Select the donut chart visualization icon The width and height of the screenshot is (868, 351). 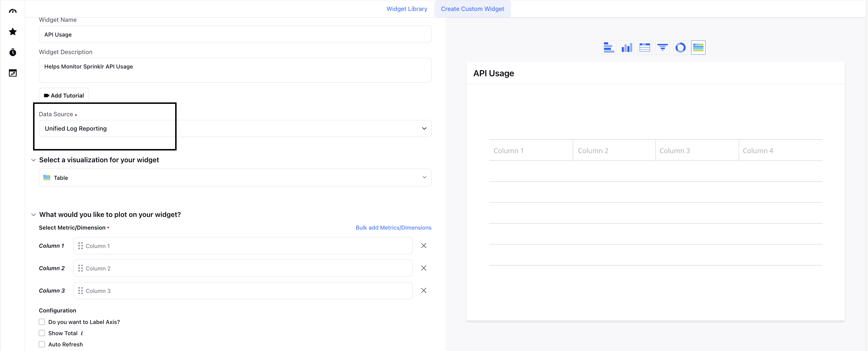click(680, 47)
